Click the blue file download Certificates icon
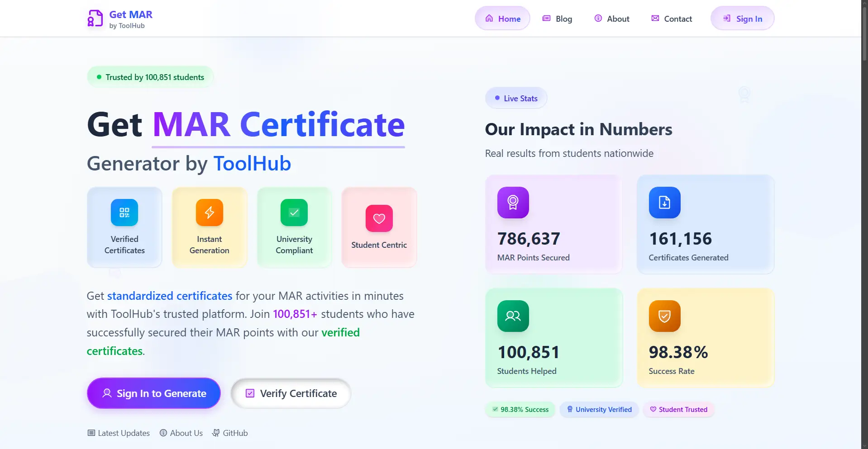 tap(664, 203)
